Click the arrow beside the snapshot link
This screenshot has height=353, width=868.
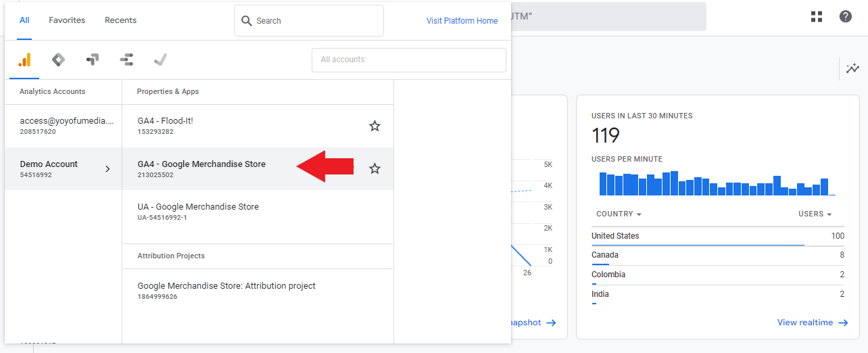pyautogui.click(x=552, y=323)
